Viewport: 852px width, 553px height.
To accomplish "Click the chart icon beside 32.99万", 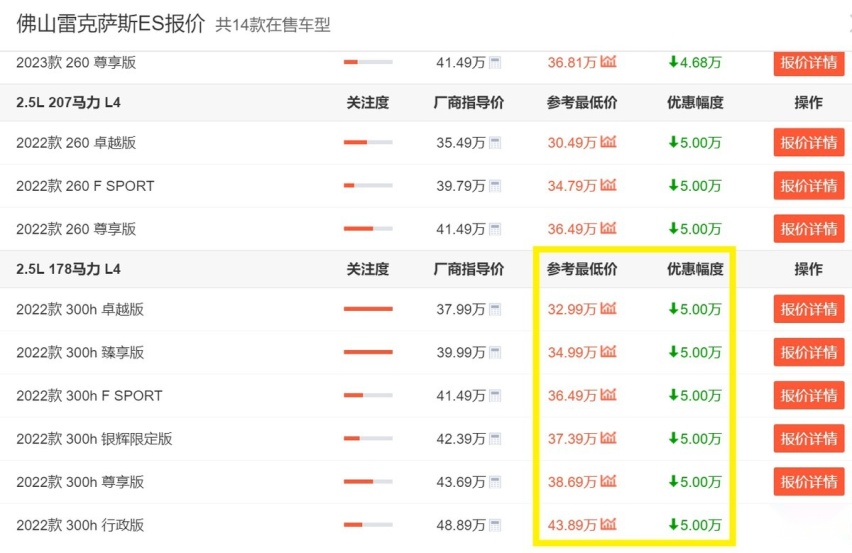I will pyautogui.click(x=608, y=309).
